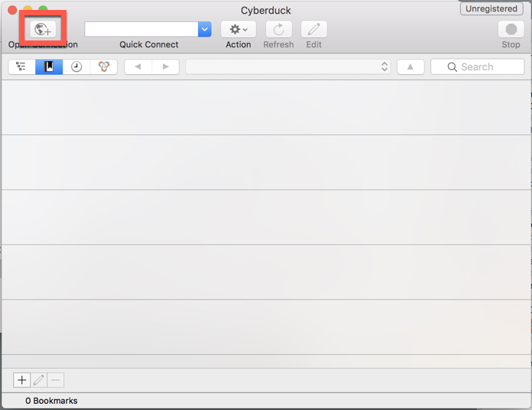Switch to the Bonjour view

point(104,66)
